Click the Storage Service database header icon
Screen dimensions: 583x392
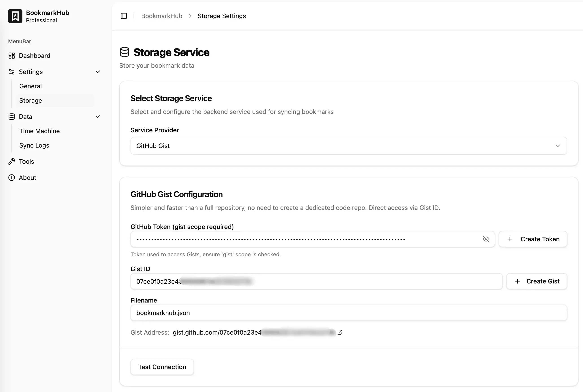coord(124,52)
